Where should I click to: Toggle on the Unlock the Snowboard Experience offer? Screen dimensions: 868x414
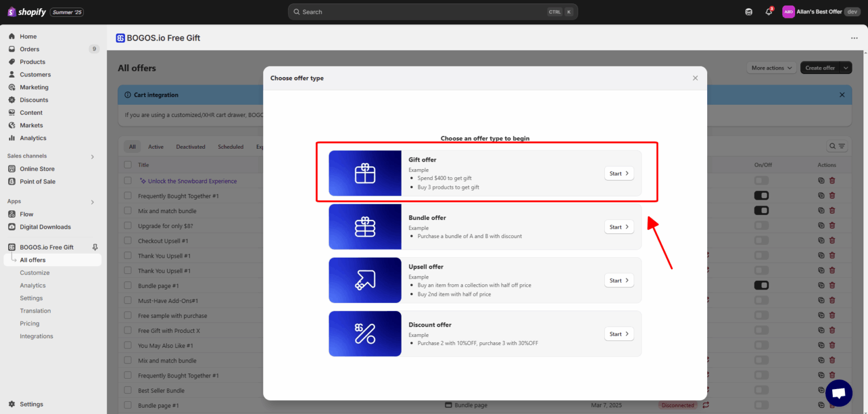point(762,181)
